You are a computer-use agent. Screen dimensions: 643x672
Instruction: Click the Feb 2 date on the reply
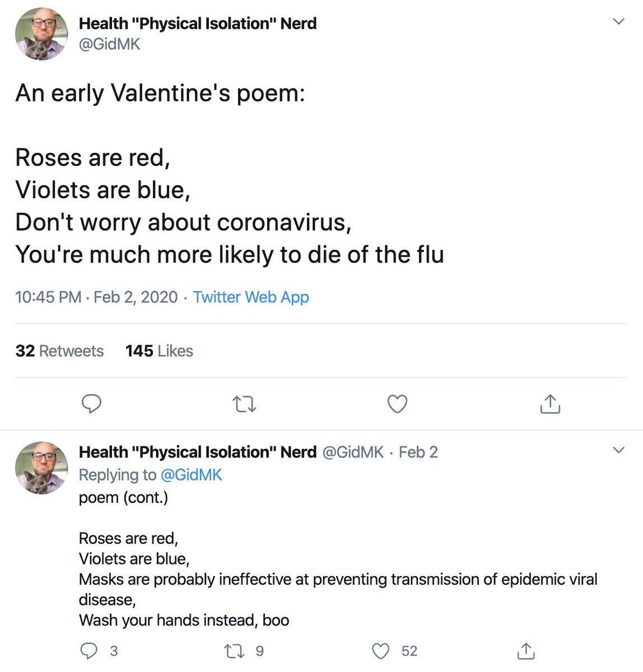pos(418,452)
